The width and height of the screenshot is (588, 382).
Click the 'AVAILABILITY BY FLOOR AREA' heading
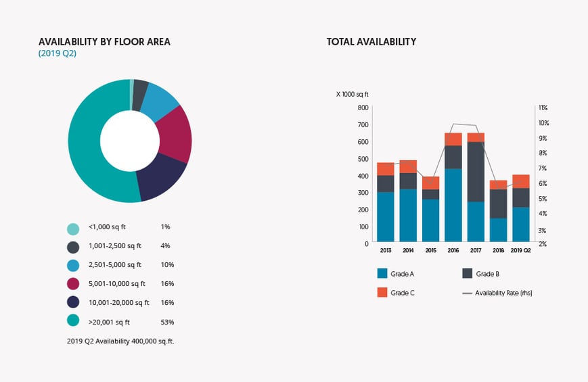point(105,42)
